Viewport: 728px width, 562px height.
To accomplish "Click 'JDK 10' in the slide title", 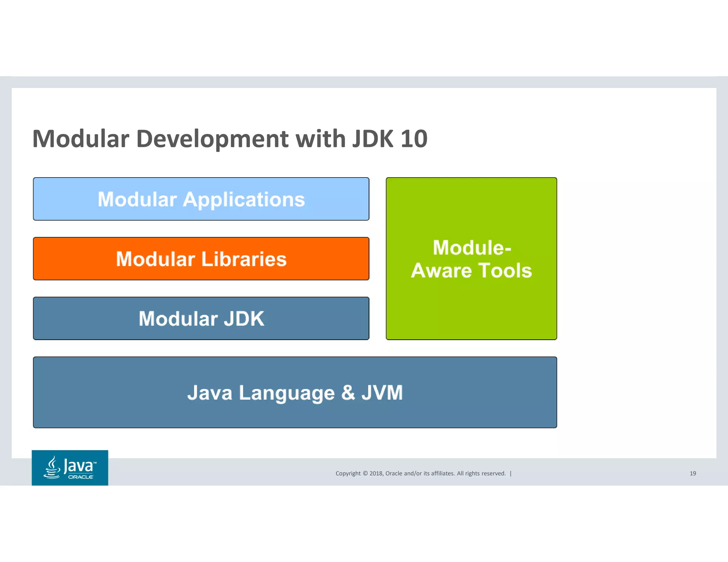I will click(x=390, y=139).
